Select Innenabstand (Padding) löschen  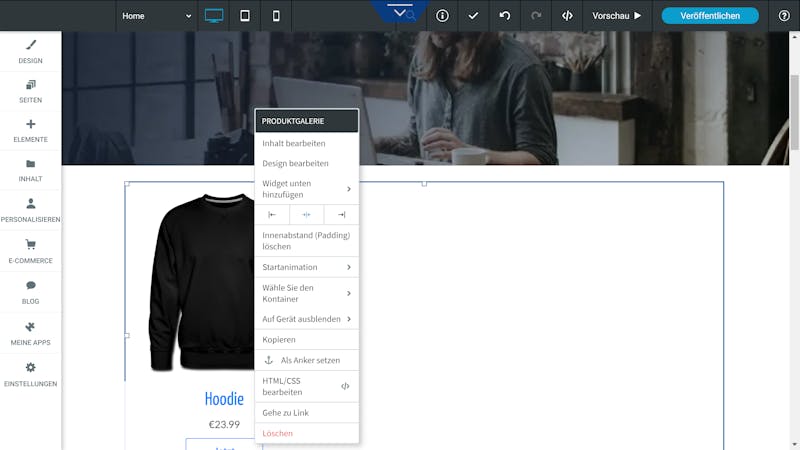307,241
